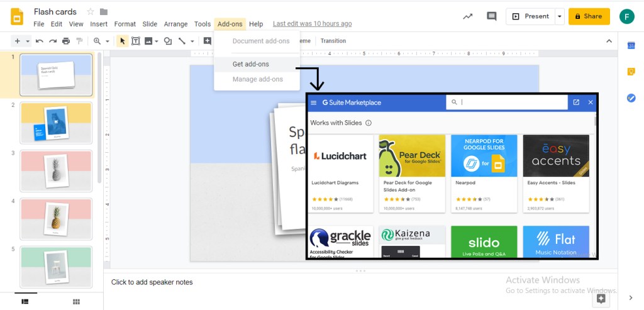Open the zoom level dropdown arrow
The image size is (644, 310).
(107, 41)
